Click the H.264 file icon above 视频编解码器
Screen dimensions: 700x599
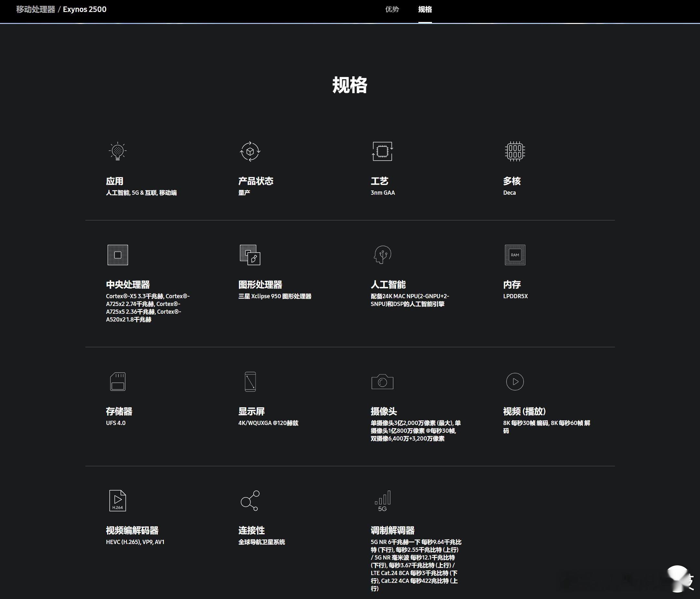click(118, 501)
